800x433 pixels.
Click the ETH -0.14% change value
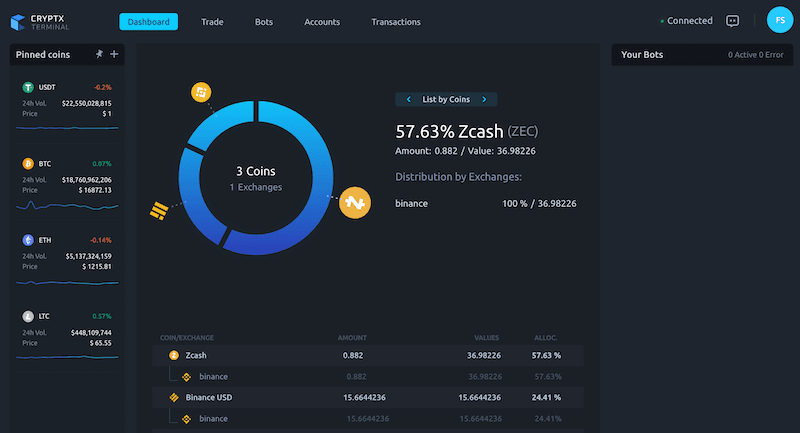tap(101, 240)
